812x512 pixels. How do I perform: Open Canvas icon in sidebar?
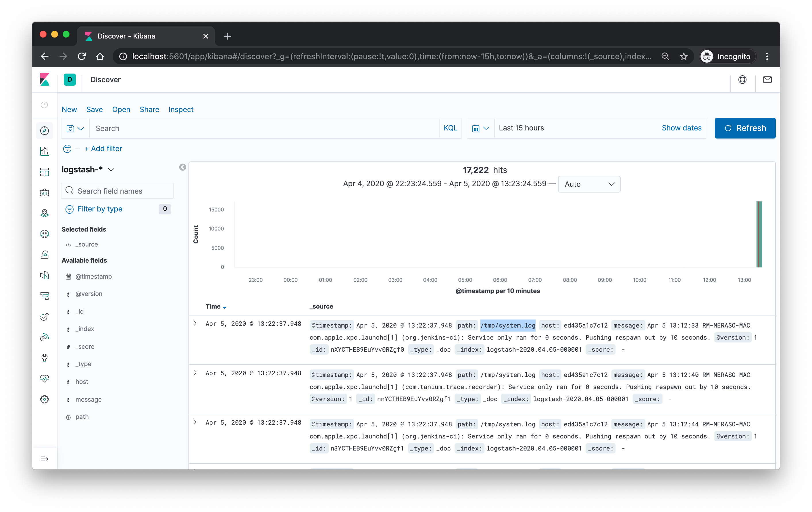point(44,193)
